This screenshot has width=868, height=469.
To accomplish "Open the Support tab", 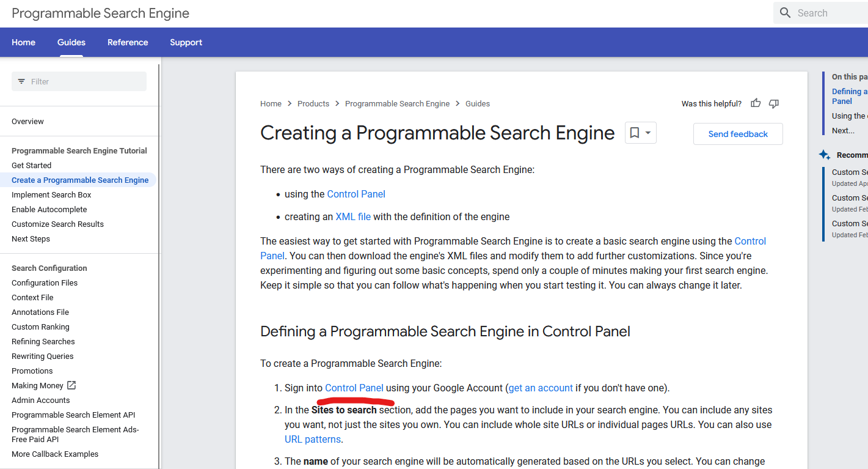I will pyautogui.click(x=186, y=42).
